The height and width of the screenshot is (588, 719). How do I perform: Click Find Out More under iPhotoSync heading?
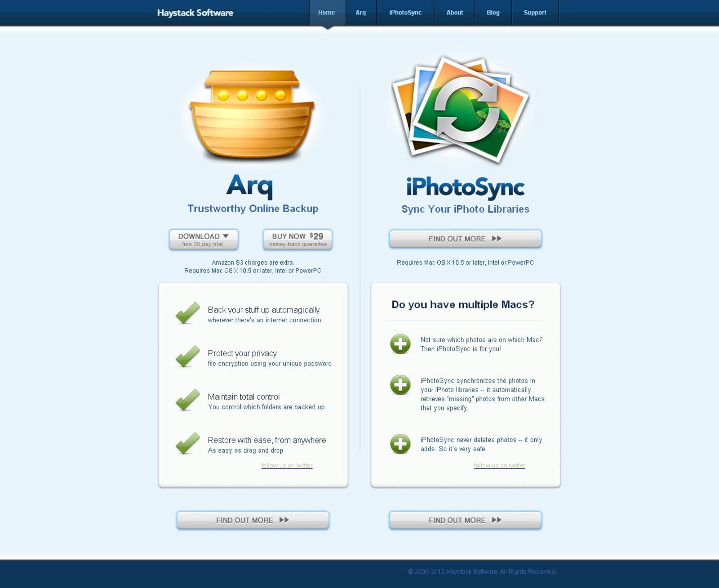coord(465,239)
